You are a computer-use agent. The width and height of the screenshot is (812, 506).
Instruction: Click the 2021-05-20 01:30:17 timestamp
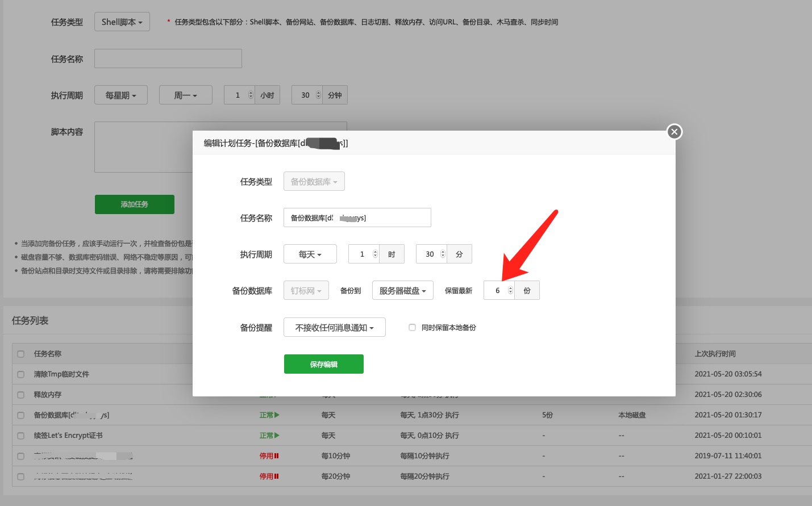tap(728, 415)
